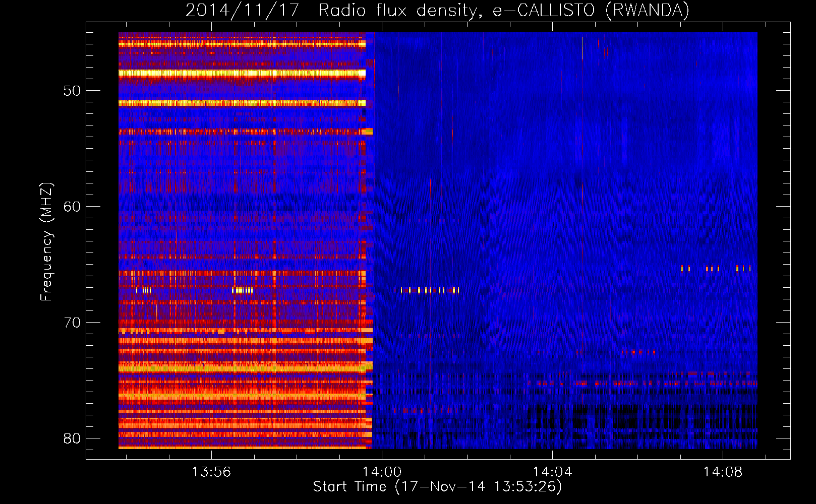Click the "Frequency (MHZ)" axis label
816x504 pixels.
click(46, 242)
